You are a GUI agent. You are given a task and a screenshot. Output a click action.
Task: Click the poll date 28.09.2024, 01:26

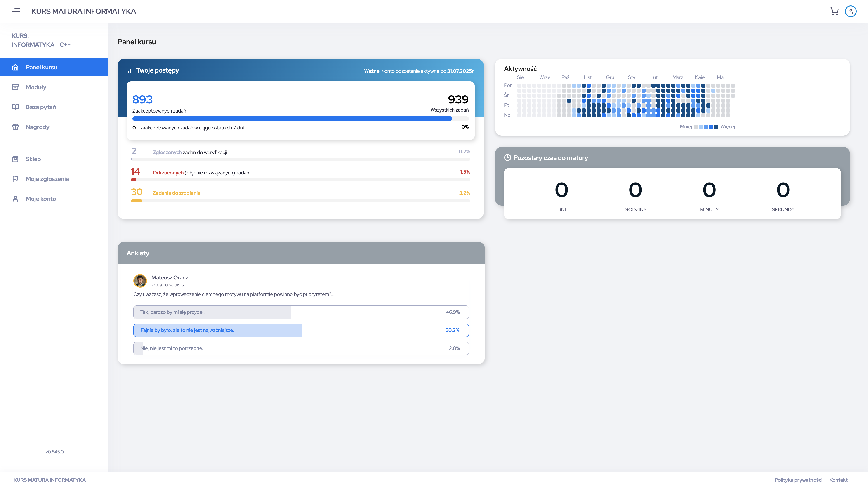(167, 285)
